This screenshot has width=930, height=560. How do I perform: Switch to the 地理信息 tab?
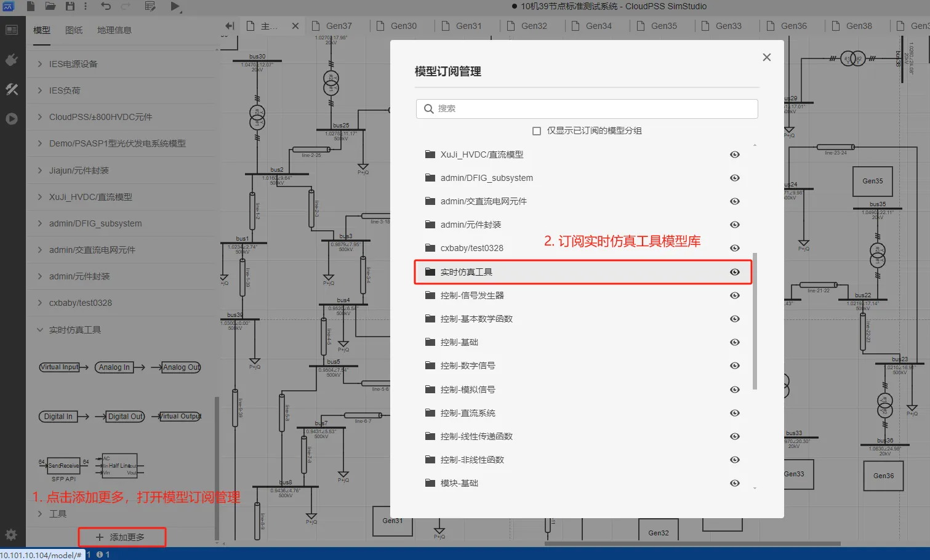(114, 30)
